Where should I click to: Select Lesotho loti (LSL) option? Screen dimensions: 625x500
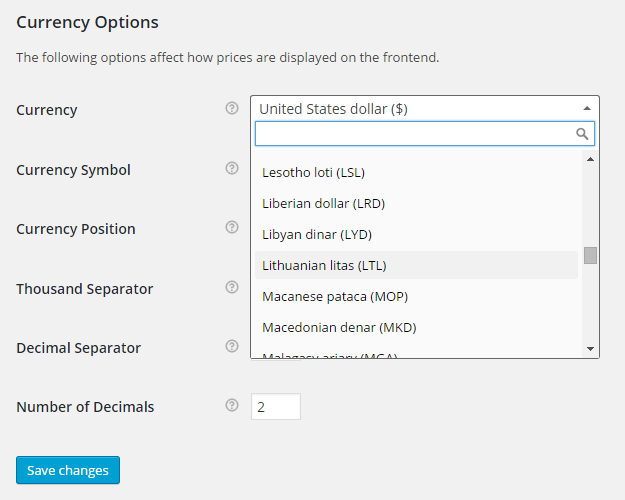point(313,172)
